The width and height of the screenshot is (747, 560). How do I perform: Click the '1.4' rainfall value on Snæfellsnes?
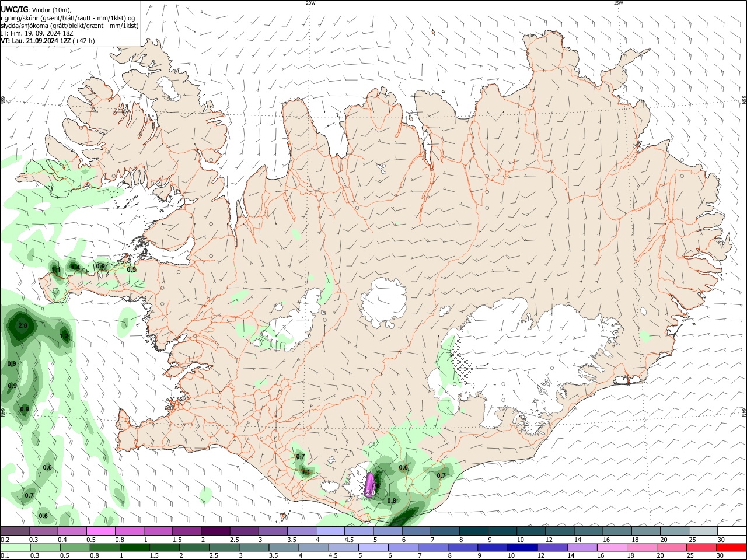[75, 268]
